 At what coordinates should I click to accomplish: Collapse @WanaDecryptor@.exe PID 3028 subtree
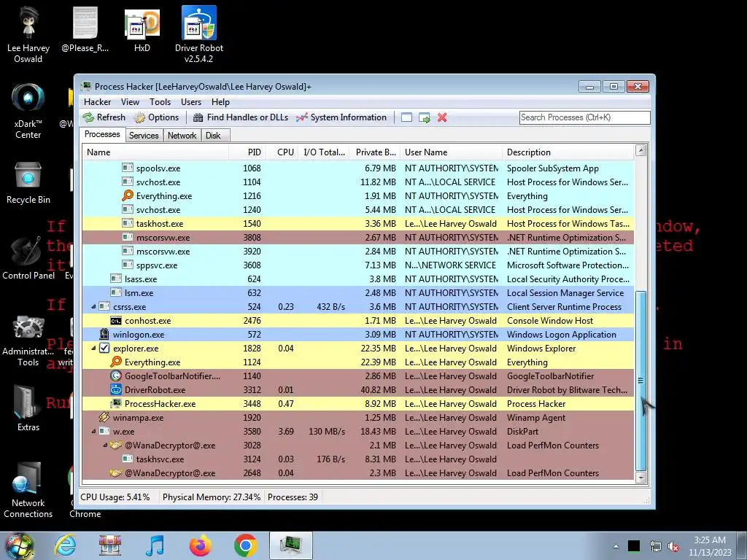[105, 446]
